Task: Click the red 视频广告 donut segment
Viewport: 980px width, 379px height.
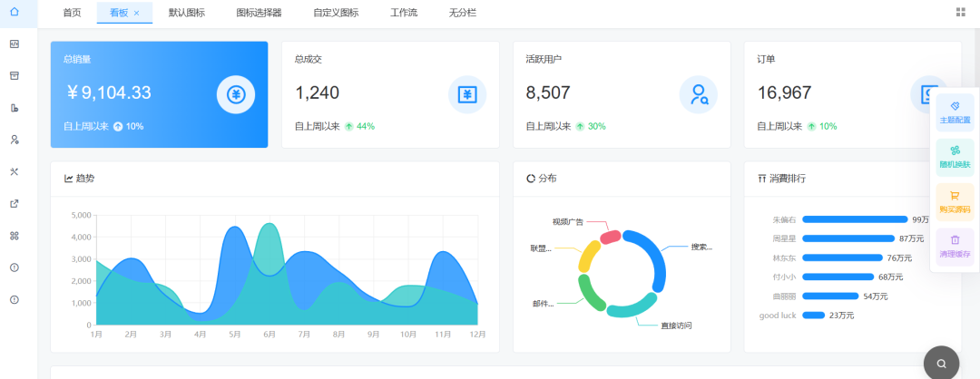Action: (610, 237)
